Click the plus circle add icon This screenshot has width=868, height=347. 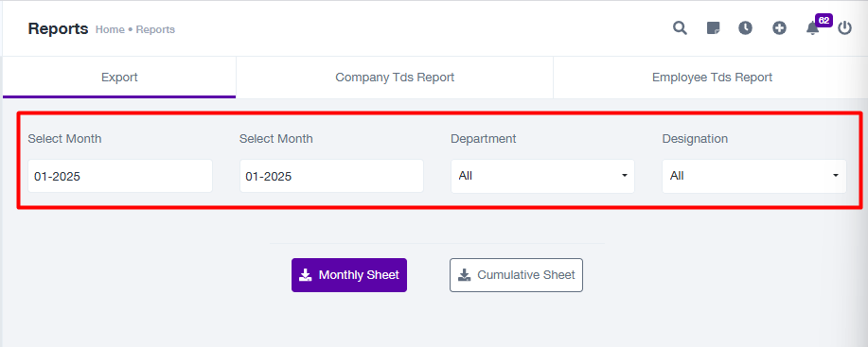point(779,28)
